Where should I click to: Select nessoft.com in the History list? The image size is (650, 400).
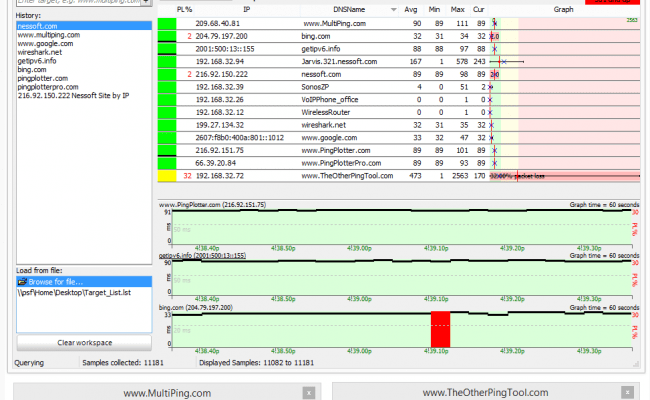click(84, 26)
